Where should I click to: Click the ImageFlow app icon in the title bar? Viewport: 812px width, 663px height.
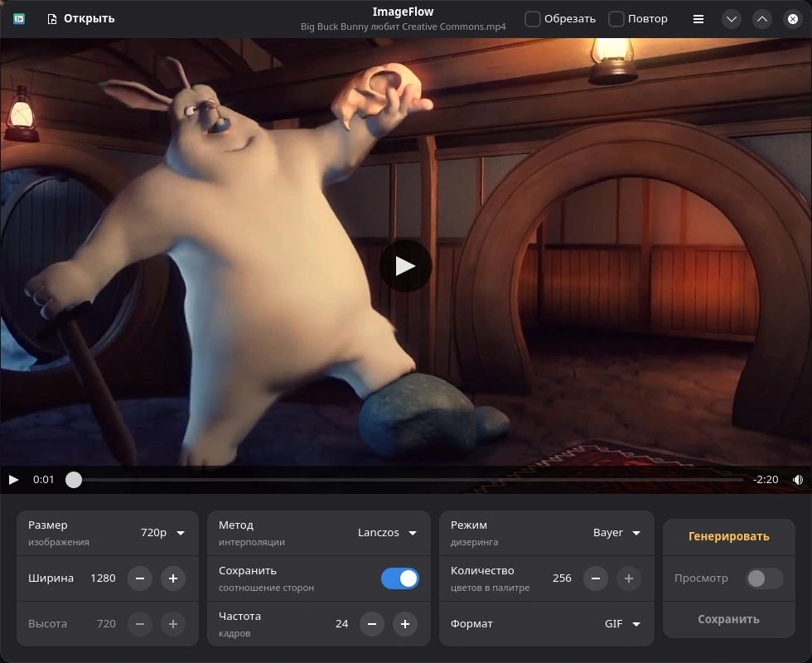tap(18, 17)
